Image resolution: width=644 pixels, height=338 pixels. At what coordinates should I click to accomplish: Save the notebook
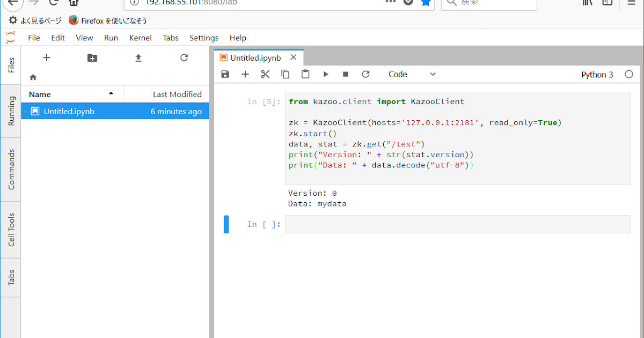click(225, 74)
